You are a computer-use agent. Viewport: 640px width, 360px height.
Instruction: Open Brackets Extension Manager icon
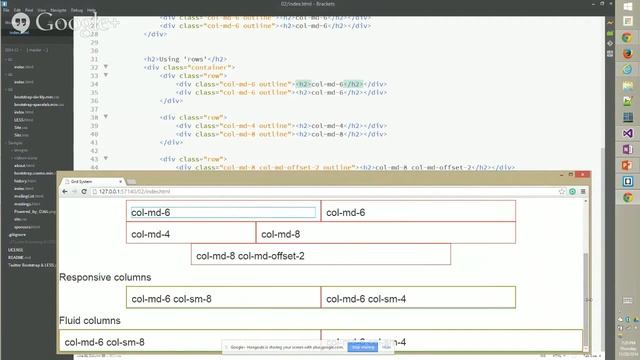610,33
